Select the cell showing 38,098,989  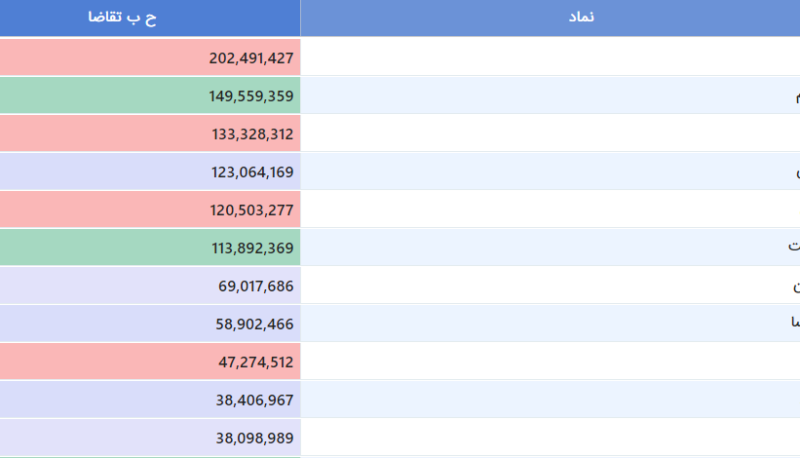150,438
